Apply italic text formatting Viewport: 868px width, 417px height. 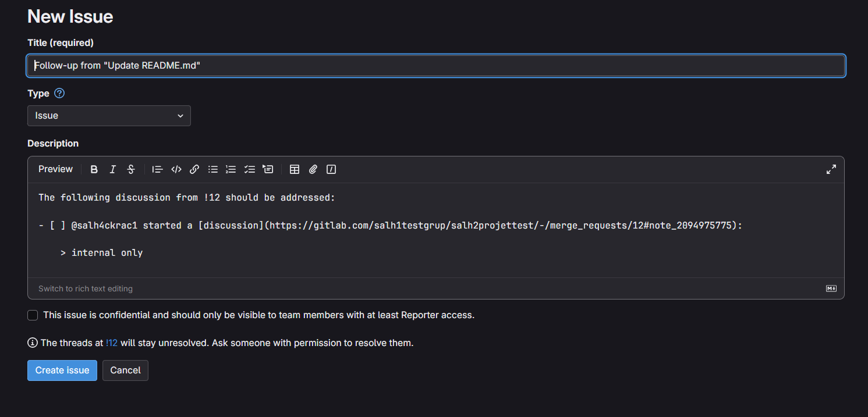(113, 169)
